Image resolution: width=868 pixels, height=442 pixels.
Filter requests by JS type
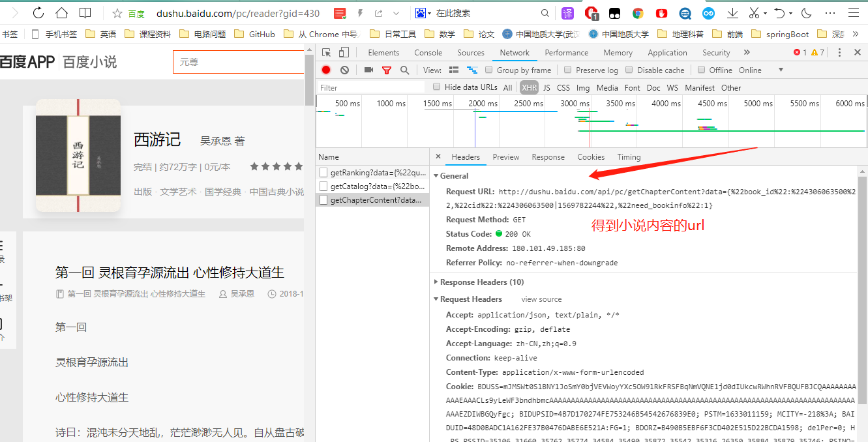coord(546,87)
